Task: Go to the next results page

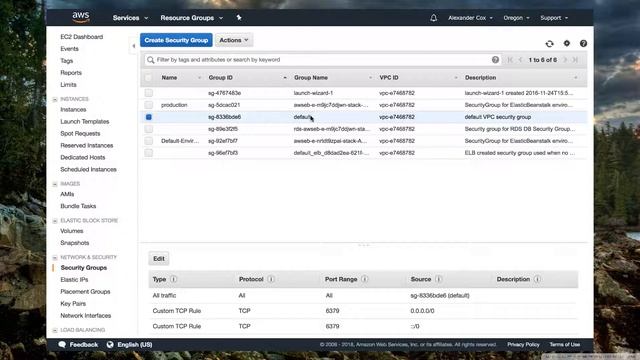Action: click(x=565, y=60)
